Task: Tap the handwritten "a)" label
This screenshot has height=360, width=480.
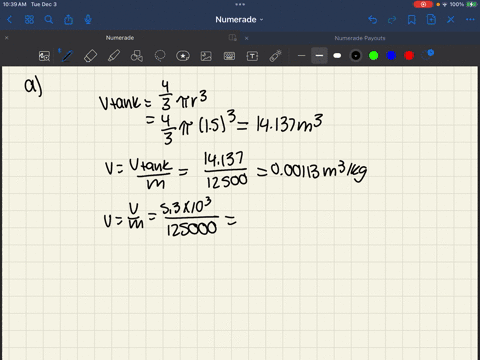Action: 33,86
